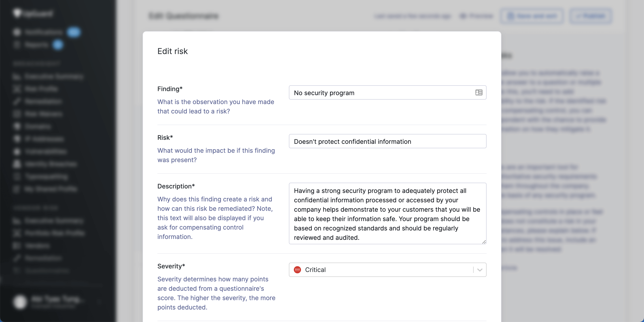
Task: Open the Severity dropdown chevron
Action: click(479, 270)
